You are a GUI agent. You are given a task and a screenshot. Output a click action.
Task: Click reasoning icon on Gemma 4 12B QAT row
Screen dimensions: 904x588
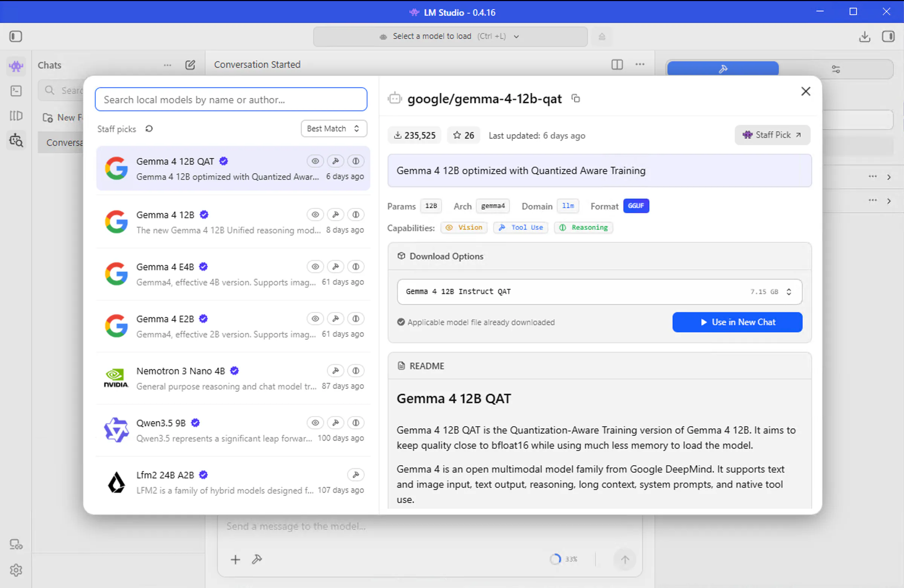click(356, 161)
